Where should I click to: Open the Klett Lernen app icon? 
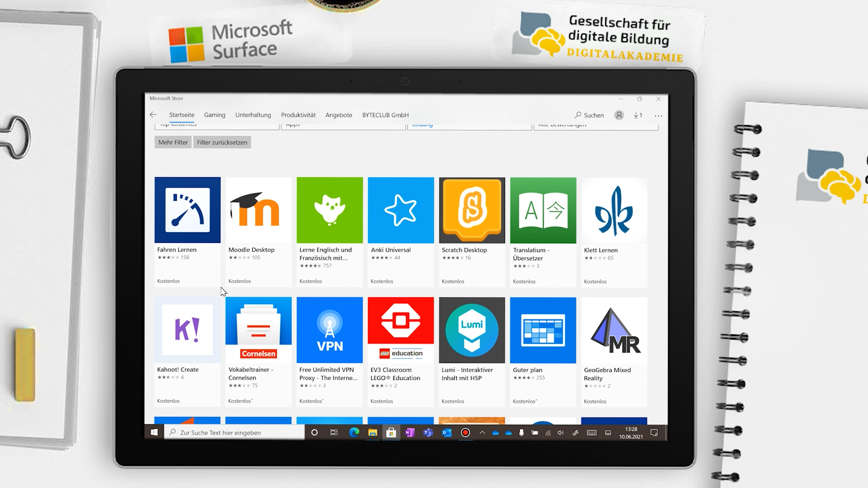[614, 210]
